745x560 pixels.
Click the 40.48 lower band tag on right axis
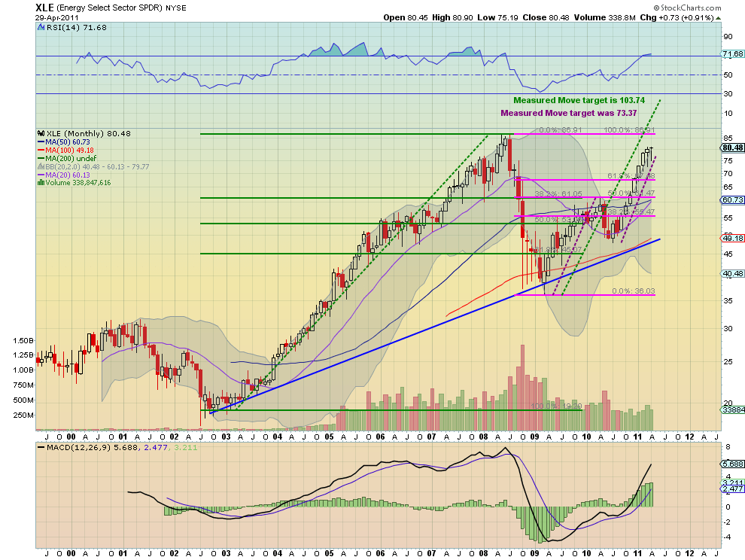(x=733, y=274)
